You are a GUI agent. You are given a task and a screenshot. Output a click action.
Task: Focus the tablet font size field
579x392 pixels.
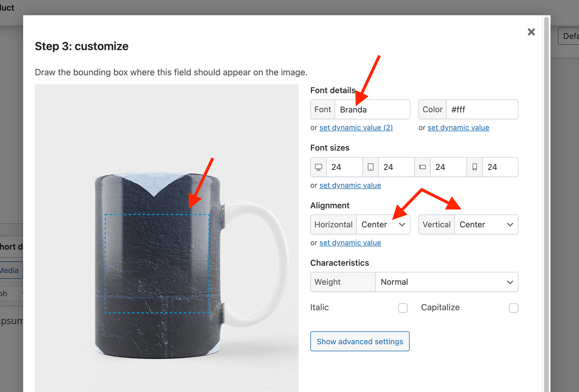coord(396,167)
